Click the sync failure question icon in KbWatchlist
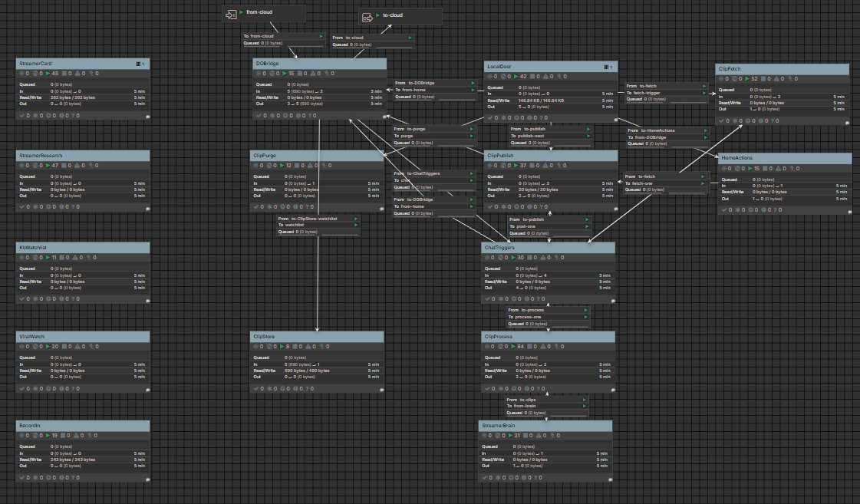The height and width of the screenshot is (504, 860). 73,299
